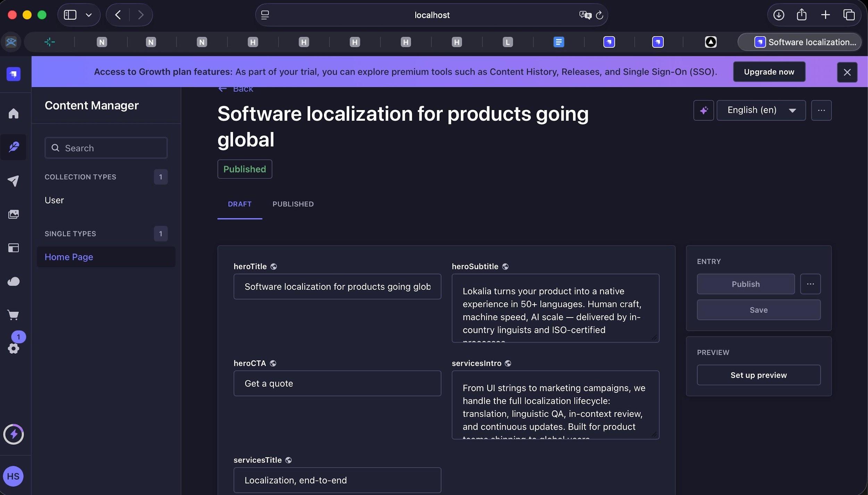
Task: Click the localhost address bar
Action: (432, 15)
